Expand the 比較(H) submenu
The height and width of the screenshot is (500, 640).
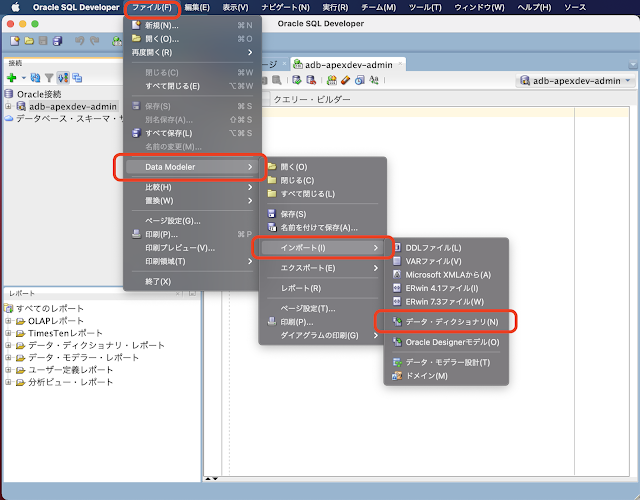(192, 187)
